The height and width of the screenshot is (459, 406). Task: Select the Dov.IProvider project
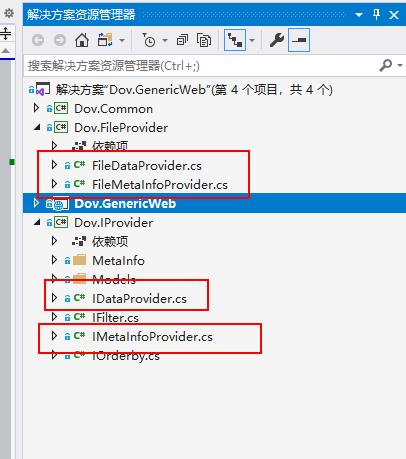113,223
